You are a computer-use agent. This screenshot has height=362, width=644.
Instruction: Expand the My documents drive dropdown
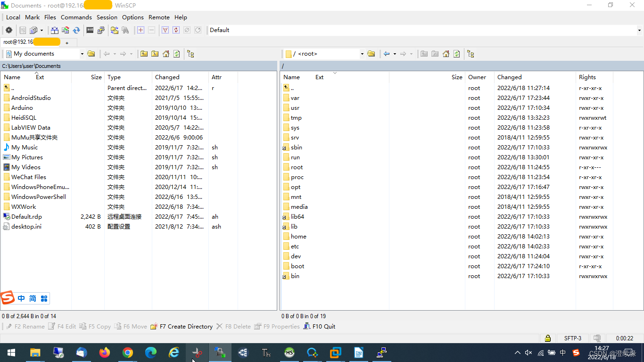82,54
